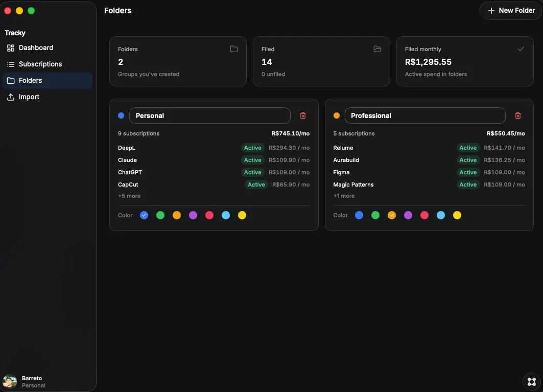The image size is (543, 392).
Task: Pick blue color for Personal folder
Action: tap(144, 215)
